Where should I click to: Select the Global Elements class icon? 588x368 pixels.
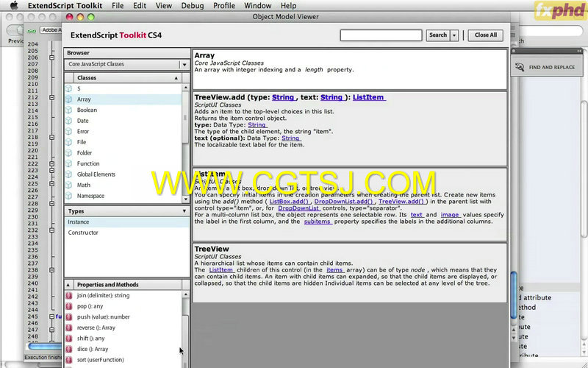click(68, 174)
